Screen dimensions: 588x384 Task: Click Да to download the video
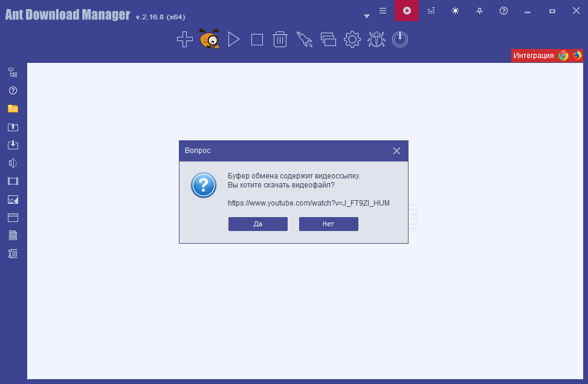(x=258, y=224)
